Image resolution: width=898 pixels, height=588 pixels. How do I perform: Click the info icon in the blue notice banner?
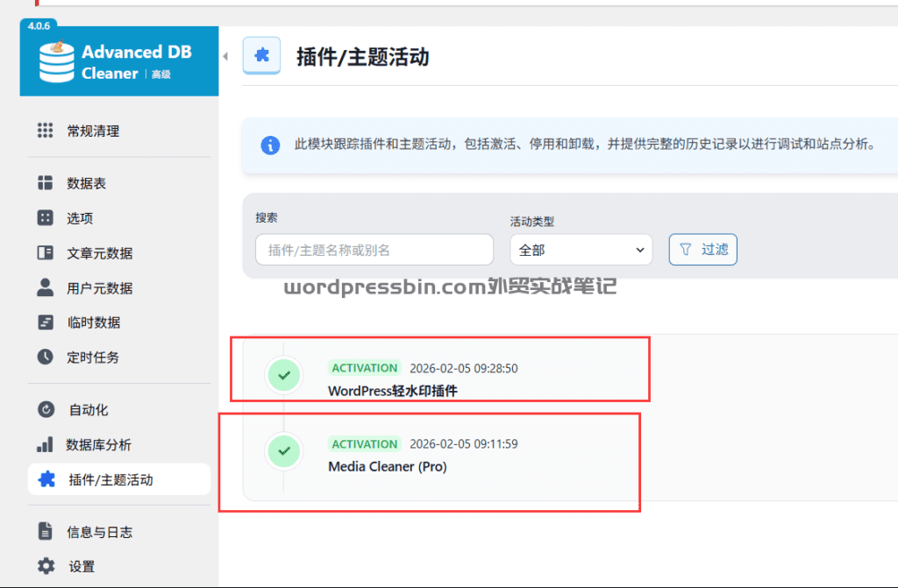pos(270,145)
